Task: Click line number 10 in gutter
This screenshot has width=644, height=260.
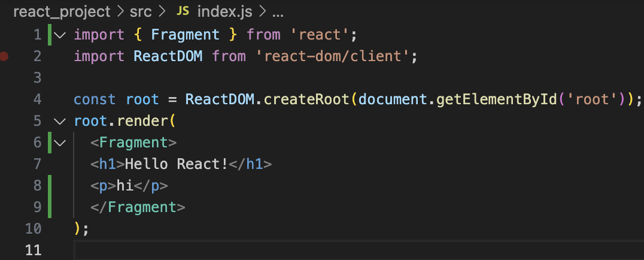Action: (x=34, y=229)
